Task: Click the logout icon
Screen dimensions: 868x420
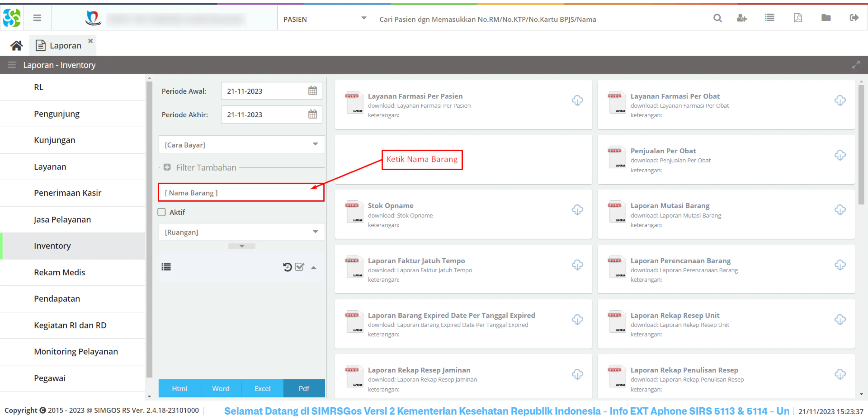Action: [x=854, y=18]
